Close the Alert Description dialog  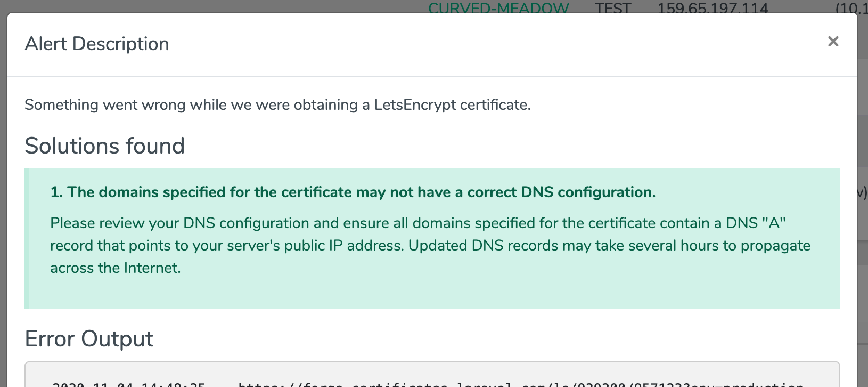tap(833, 42)
